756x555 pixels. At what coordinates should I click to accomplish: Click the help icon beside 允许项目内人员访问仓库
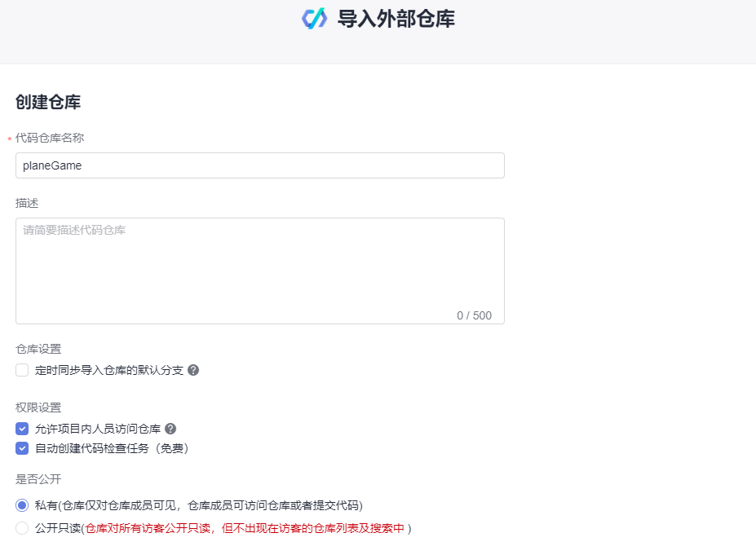coord(170,429)
